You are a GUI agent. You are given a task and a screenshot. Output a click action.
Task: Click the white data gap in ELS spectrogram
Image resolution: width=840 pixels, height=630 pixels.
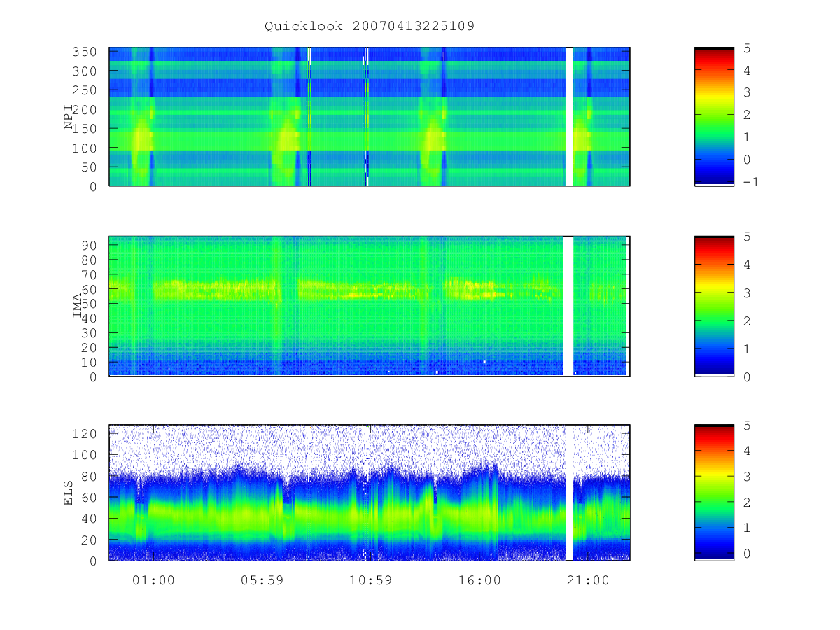point(569,493)
